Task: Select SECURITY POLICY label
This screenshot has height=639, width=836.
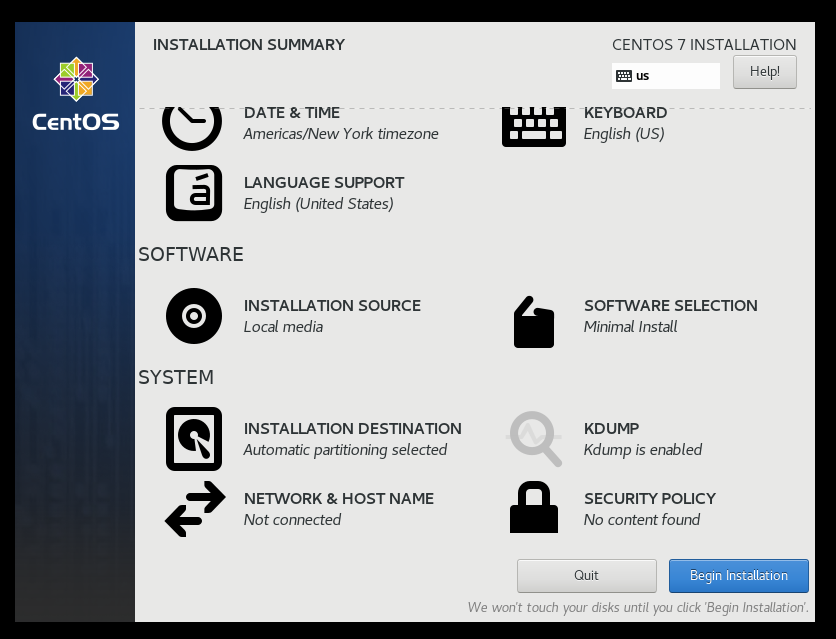Action: pyautogui.click(x=650, y=498)
